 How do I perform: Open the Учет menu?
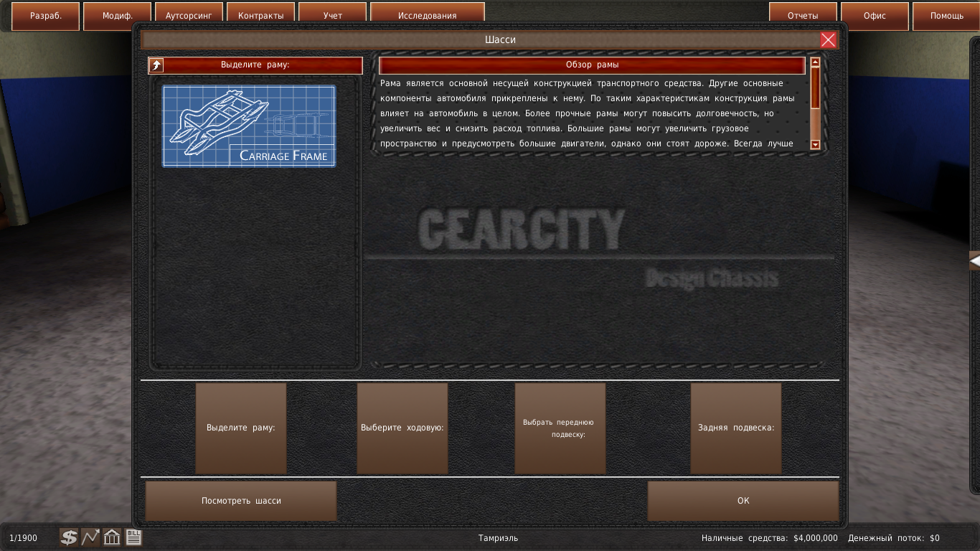click(x=333, y=16)
